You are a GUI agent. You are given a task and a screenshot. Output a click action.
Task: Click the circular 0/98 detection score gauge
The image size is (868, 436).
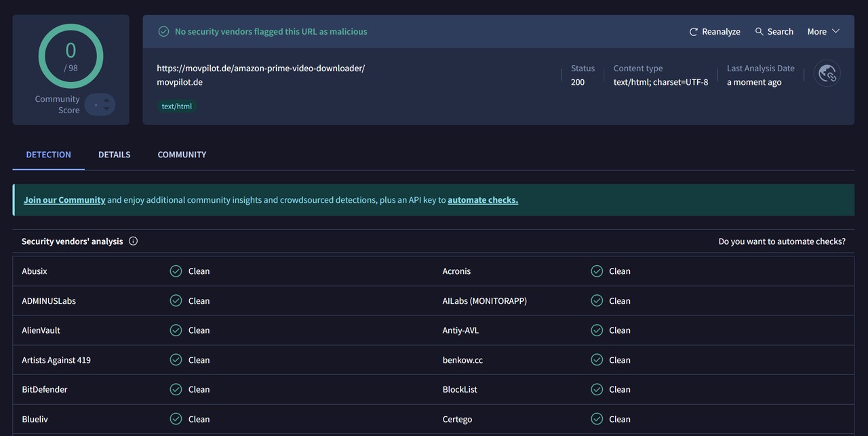click(x=71, y=56)
